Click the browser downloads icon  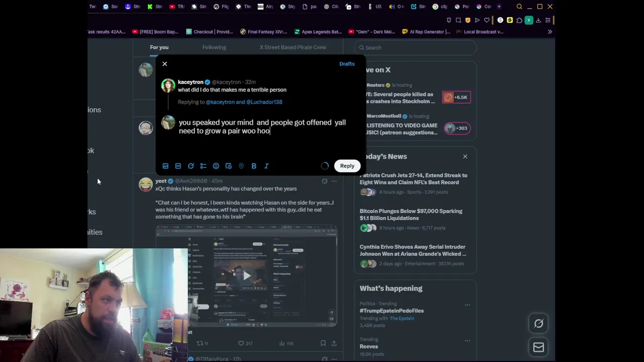(x=538, y=20)
